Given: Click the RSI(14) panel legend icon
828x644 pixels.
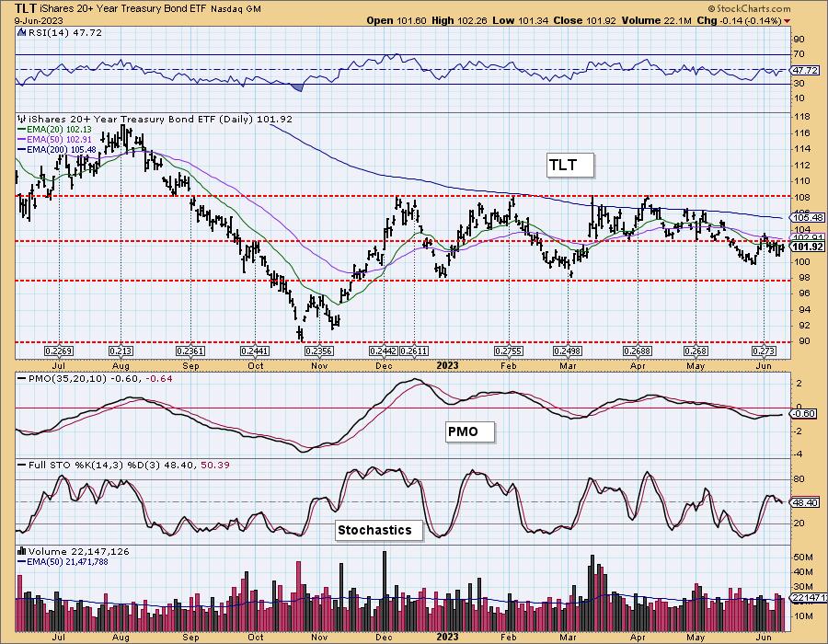Looking at the screenshot, I should tap(22, 33).
